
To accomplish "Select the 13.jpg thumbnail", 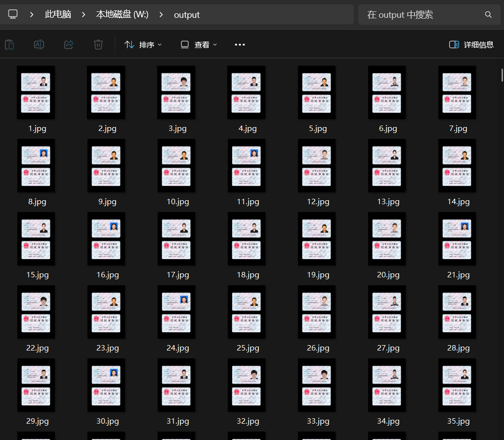I will [387, 166].
